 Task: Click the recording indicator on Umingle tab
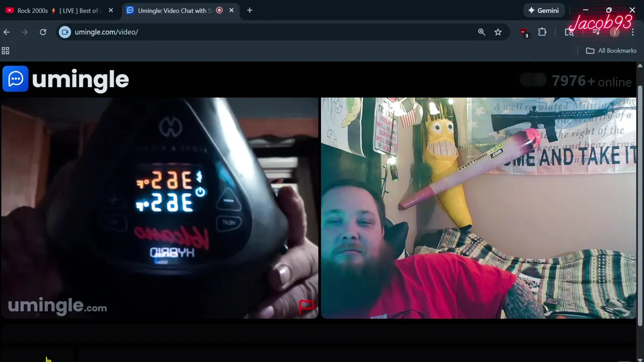219,10
